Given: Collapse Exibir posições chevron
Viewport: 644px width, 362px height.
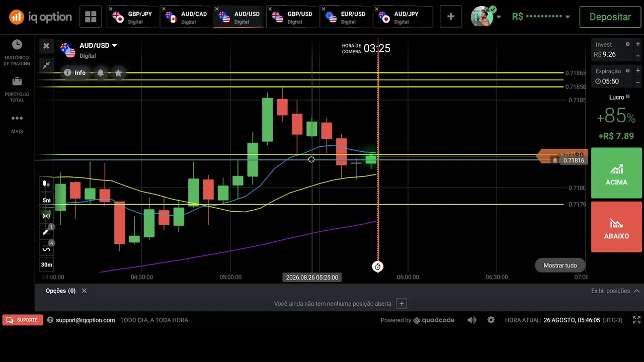Looking at the screenshot, I should click(x=636, y=291).
